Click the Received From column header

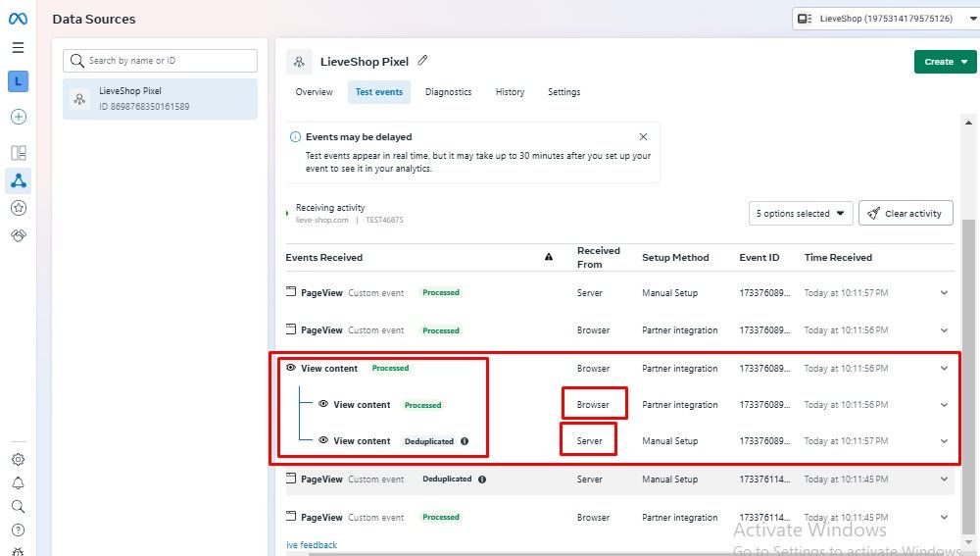click(598, 257)
